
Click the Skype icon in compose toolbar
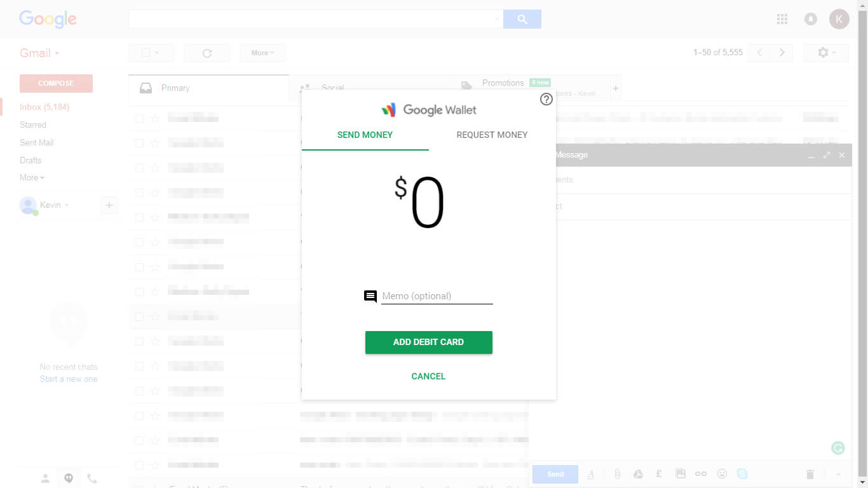click(742, 474)
